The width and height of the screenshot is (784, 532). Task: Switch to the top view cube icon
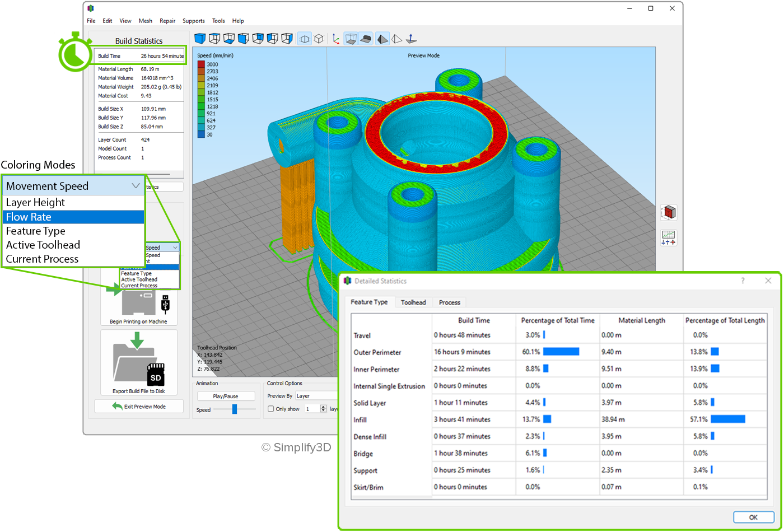coord(214,39)
